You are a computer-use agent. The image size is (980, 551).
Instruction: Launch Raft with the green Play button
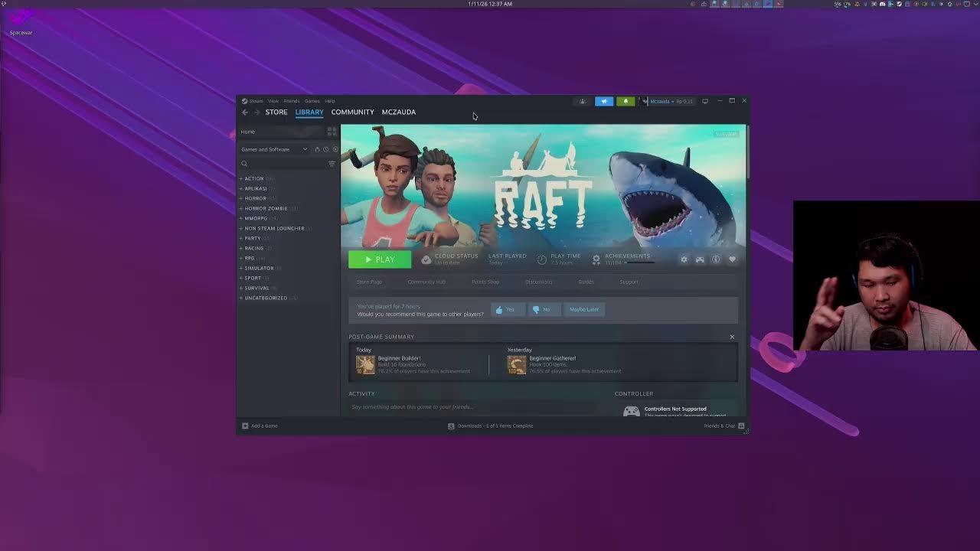pyautogui.click(x=380, y=259)
